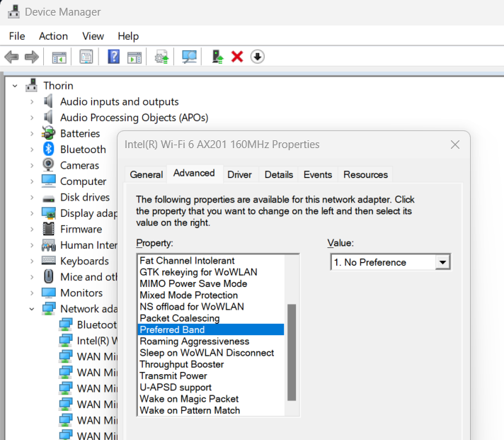Click the Human Interface Devices icon
The width and height of the screenshot is (504, 440).
(x=49, y=245)
